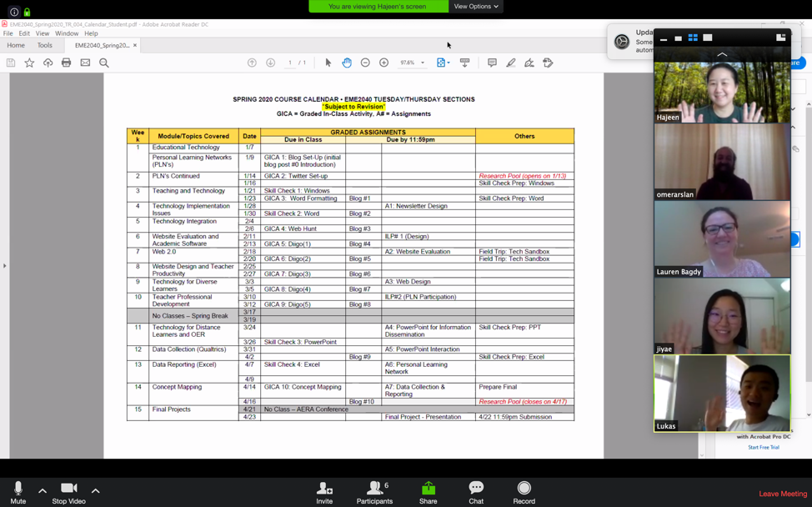
Task: Toggle Stop Video camera button
Action: (68, 492)
